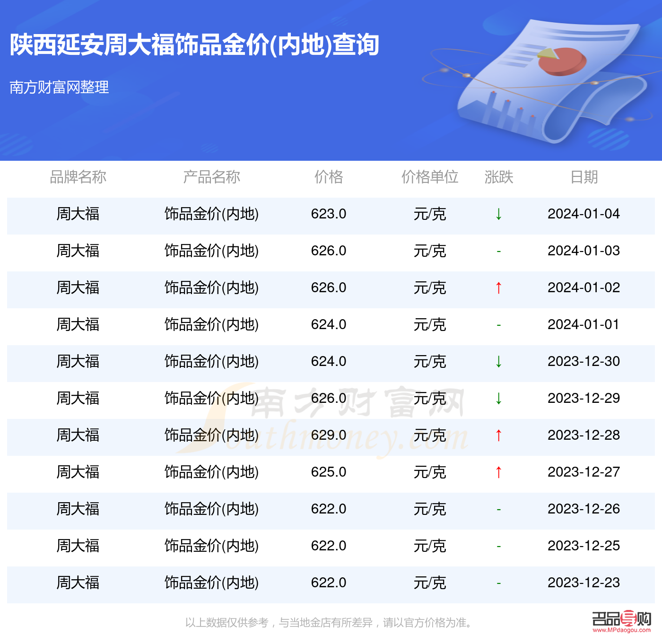Click the 产品名称 column header
The image size is (662, 644).
click(211, 177)
